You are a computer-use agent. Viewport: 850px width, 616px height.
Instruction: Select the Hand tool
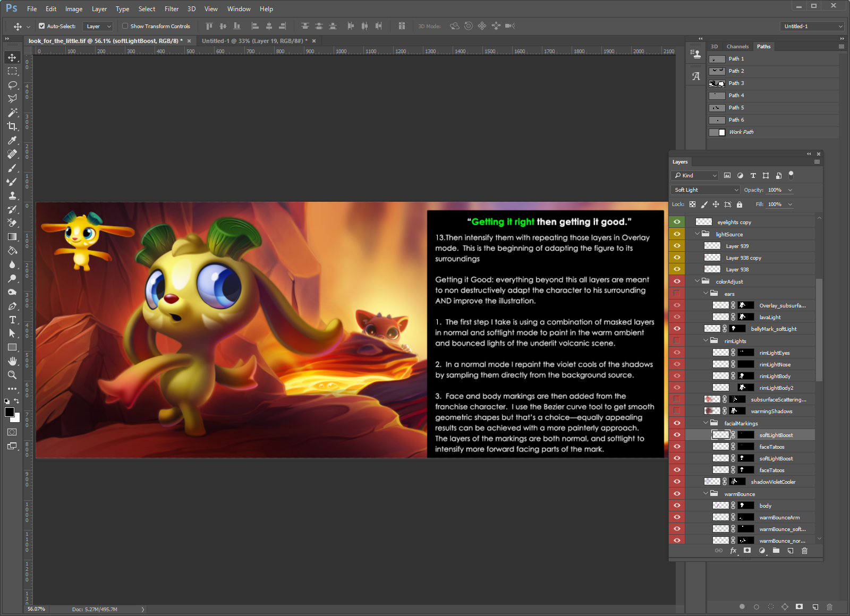coord(12,361)
